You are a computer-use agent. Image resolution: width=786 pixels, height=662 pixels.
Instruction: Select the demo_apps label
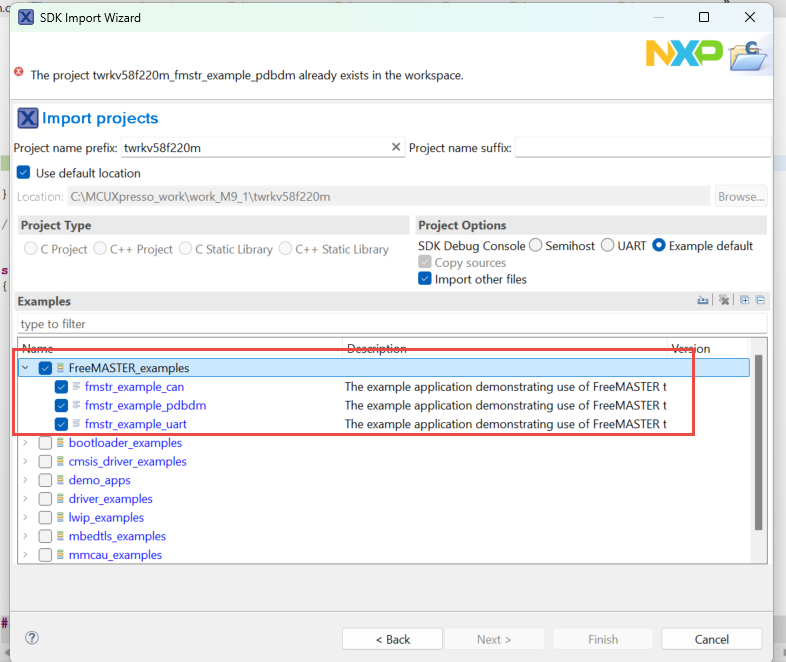[99, 480]
